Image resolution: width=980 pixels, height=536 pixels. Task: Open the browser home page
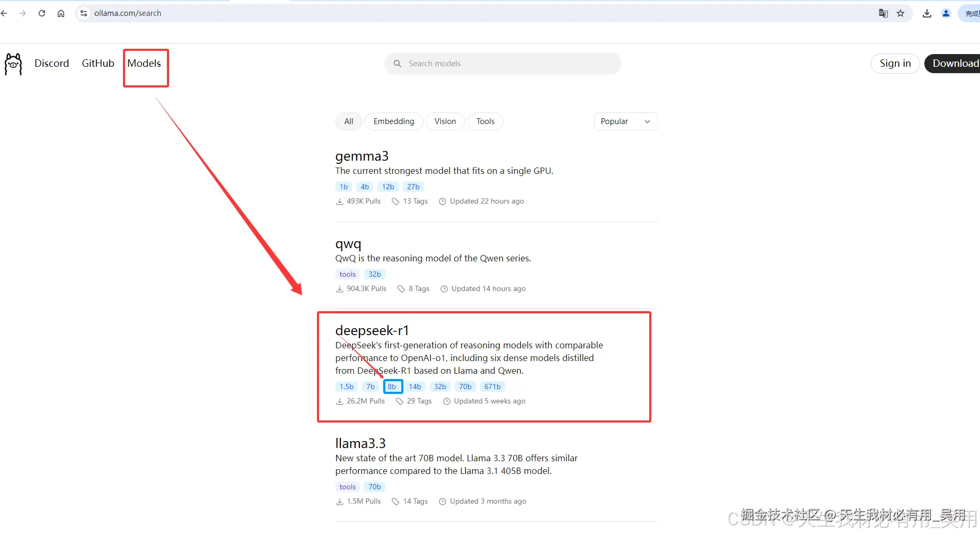(61, 13)
